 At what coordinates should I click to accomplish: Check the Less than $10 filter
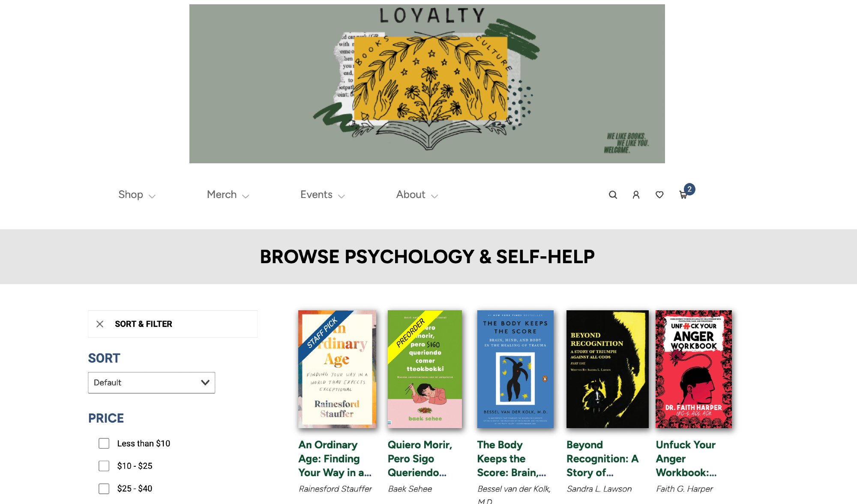tap(104, 444)
